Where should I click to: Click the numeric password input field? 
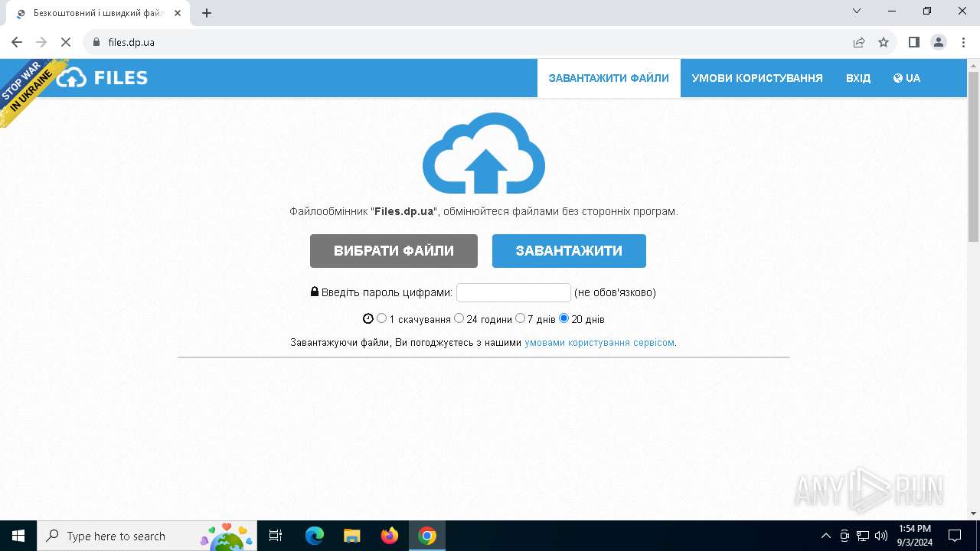(514, 292)
